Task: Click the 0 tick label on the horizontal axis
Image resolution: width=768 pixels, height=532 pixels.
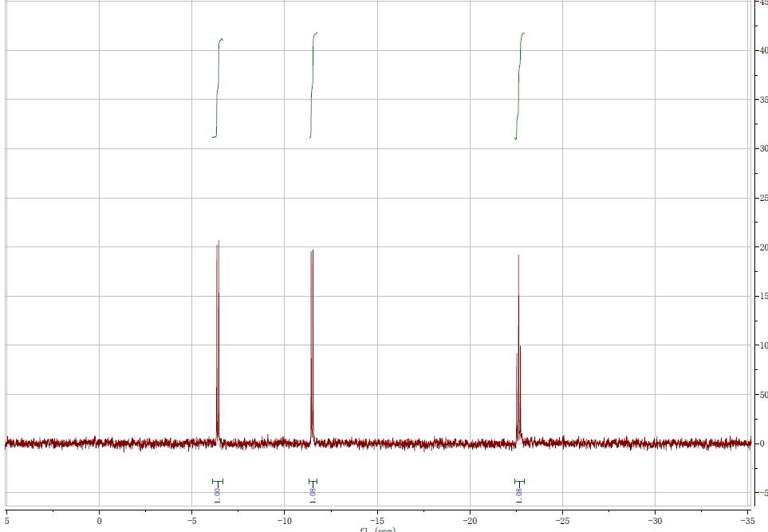Action: coord(99,521)
